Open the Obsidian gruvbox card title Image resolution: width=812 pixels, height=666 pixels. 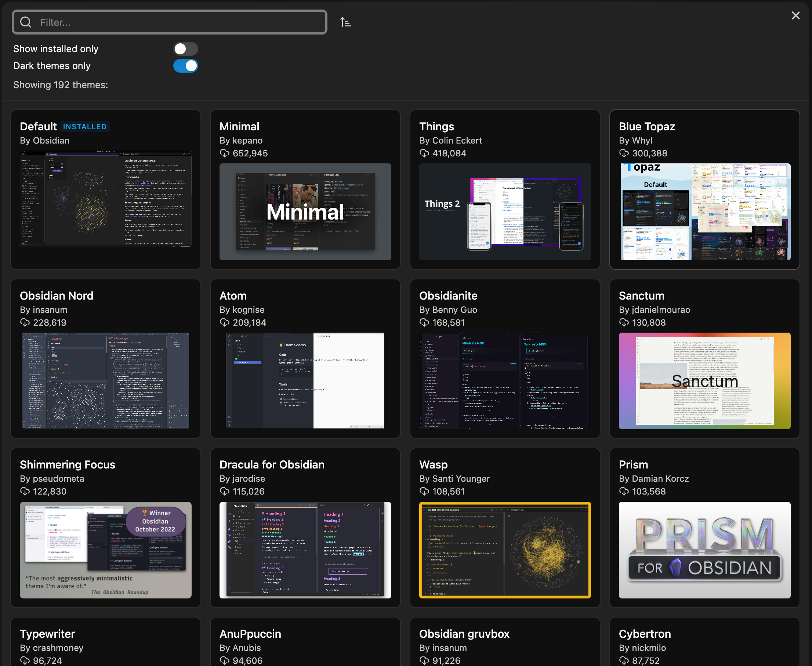coord(464,634)
